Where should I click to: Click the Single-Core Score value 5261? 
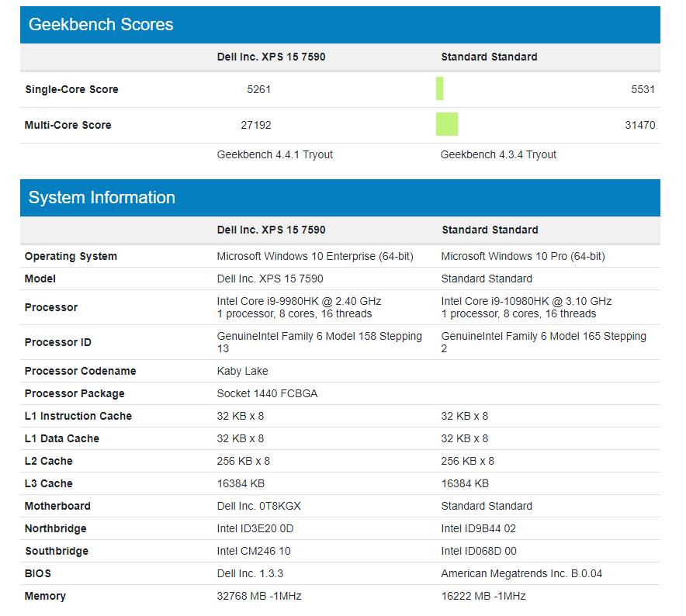pos(258,89)
